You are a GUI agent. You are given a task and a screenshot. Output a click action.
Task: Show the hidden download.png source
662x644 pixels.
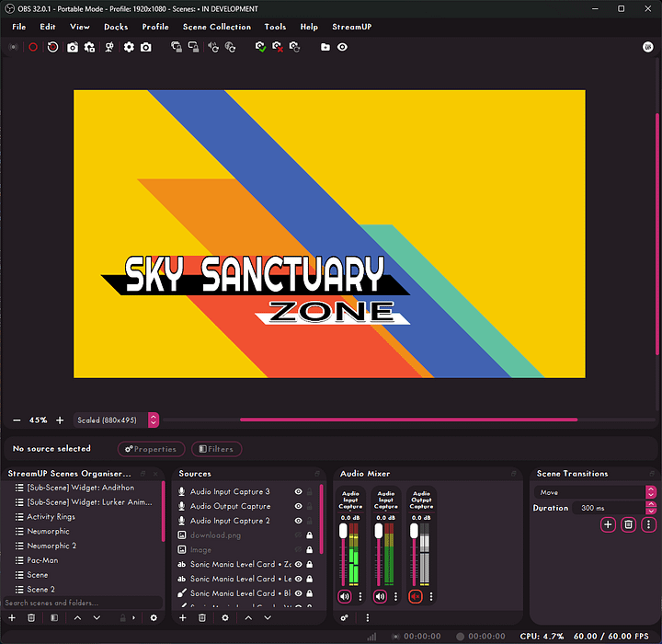click(298, 535)
